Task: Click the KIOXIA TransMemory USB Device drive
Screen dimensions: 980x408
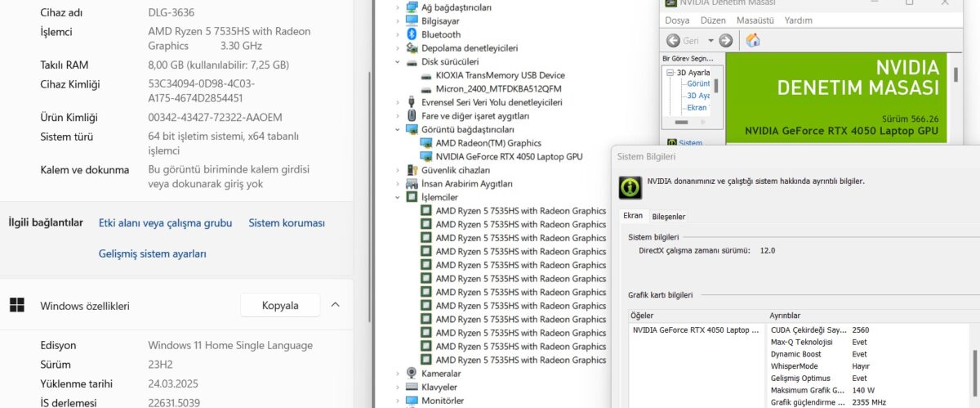Action: click(x=500, y=75)
